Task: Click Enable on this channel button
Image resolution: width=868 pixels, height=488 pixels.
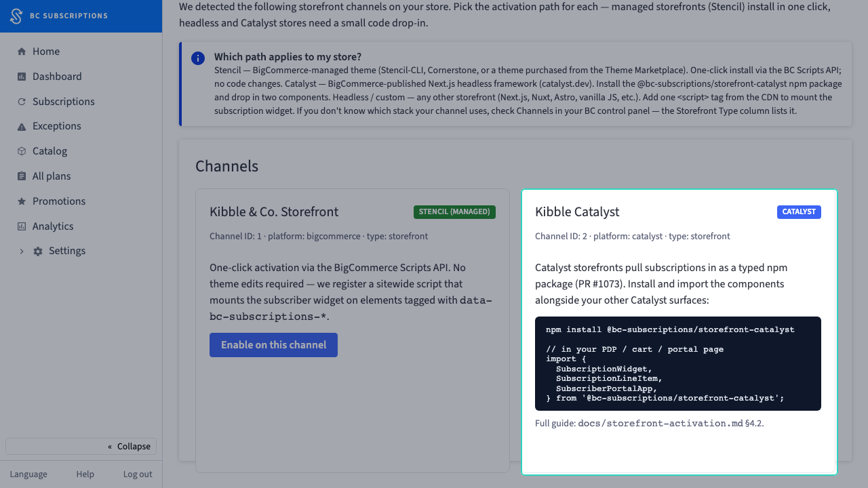Action: (273, 345)
